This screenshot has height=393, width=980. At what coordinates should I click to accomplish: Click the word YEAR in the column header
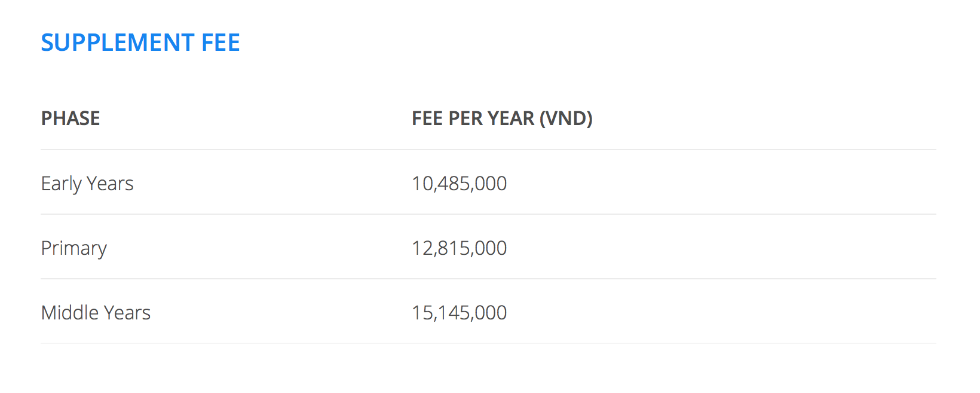coord(511,118)
